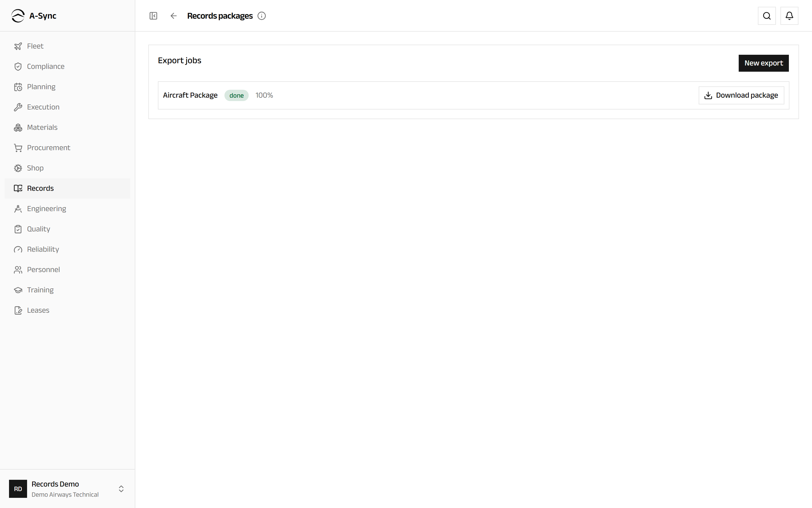Click the A-Sync brand name

[x=43, y=16]
